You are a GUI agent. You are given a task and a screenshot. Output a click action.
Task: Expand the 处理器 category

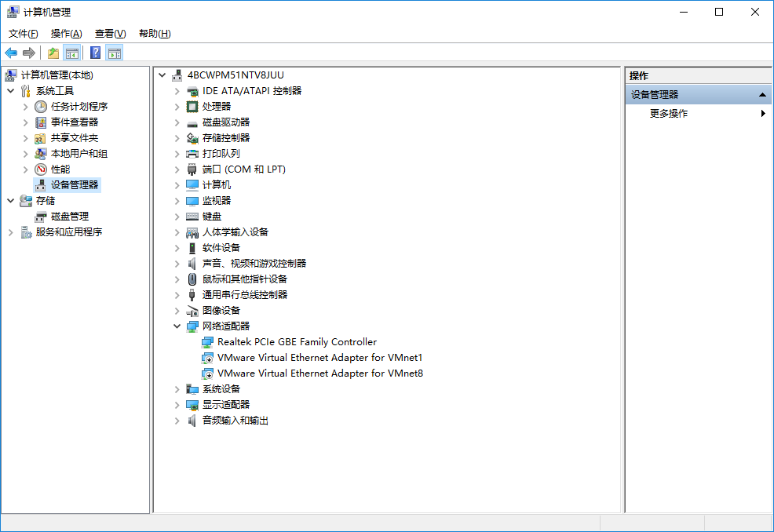177,106
